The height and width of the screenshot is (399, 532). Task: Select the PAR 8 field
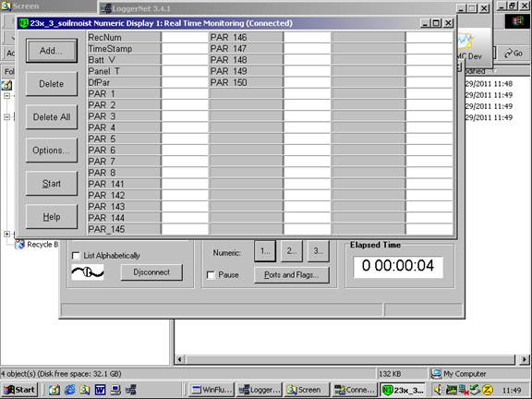(124, 173)
